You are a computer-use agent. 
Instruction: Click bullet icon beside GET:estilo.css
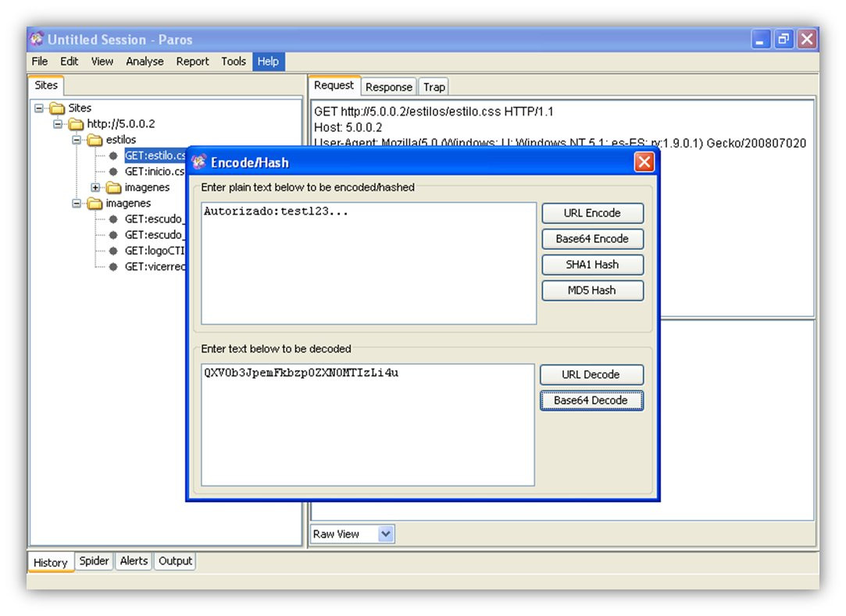113,156
